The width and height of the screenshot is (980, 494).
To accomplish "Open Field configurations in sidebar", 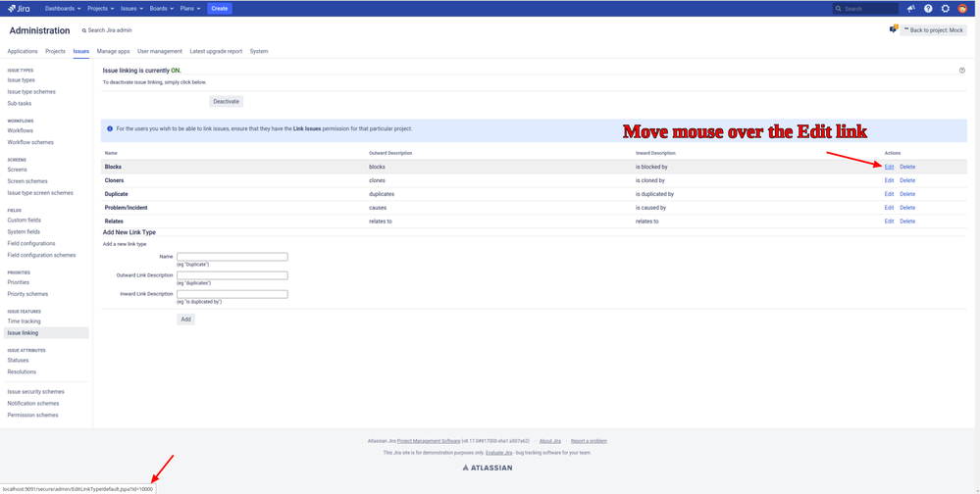I will click(31, 243).
